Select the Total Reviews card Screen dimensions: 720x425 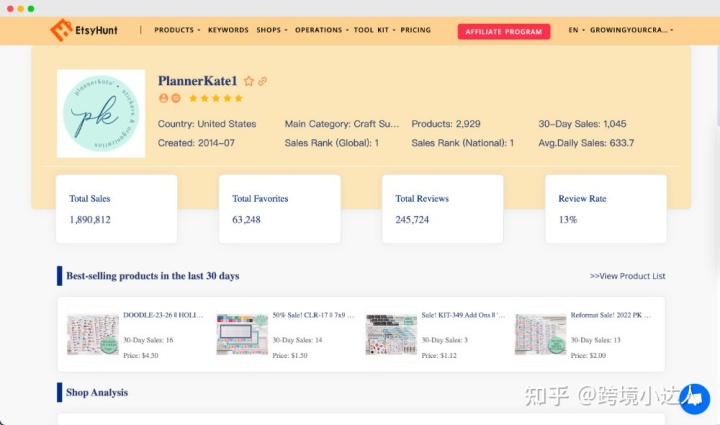pyautogui.click(x=443, y=209)
